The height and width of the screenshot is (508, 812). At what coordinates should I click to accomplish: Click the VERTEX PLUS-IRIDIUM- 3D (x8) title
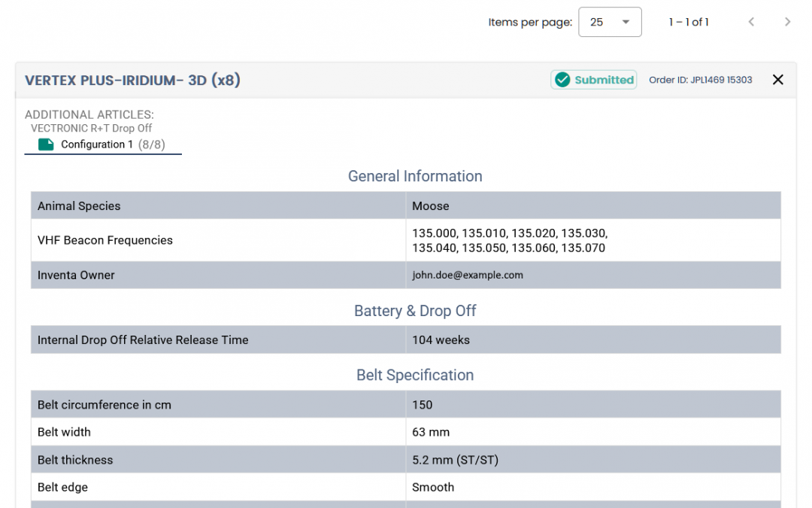[x=132, y=80]
